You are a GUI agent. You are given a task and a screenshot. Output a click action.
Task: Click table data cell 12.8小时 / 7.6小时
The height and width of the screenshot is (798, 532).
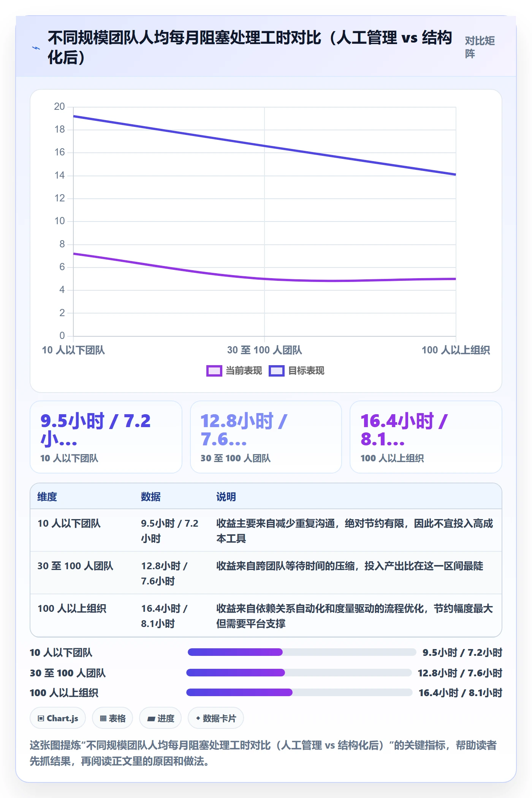[165, 573]
